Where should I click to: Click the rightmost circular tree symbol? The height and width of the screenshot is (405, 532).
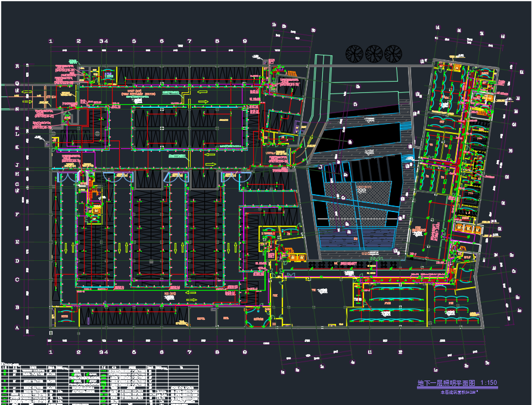(393, 54)
